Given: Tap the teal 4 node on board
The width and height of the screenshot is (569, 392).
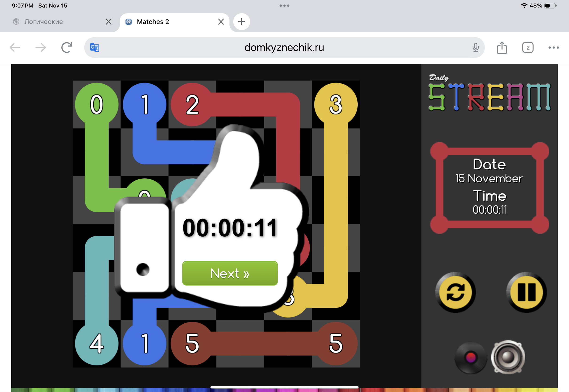Looking at the screenshot, I should (x=97, y=343).
